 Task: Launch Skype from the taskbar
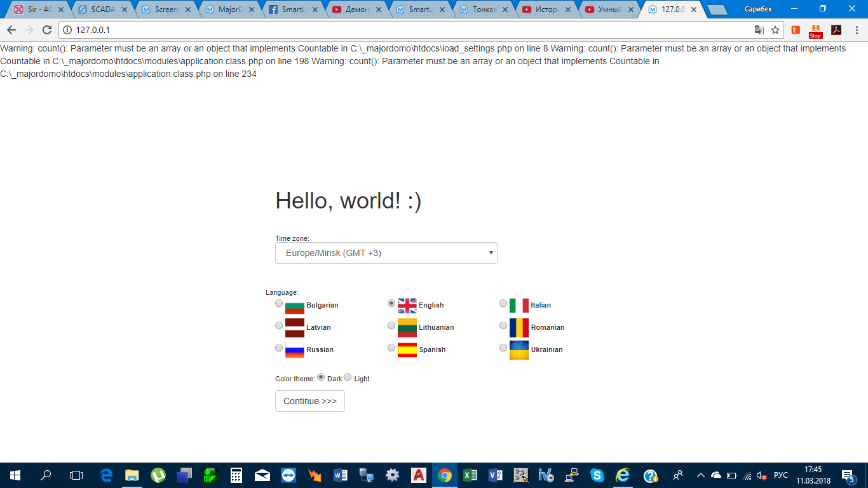(597, 475)
